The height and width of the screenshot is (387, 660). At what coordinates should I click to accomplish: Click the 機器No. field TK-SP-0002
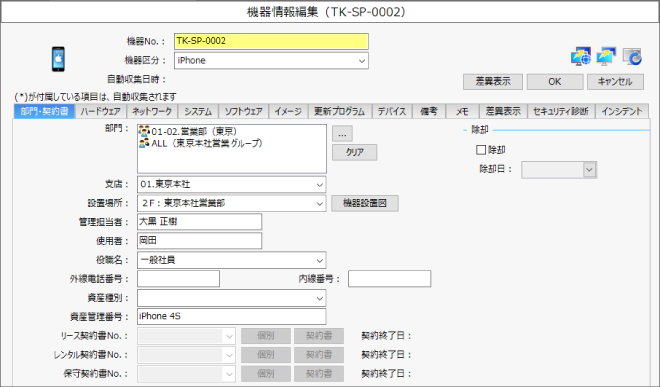pyautogui.click(x=271, y=41)
